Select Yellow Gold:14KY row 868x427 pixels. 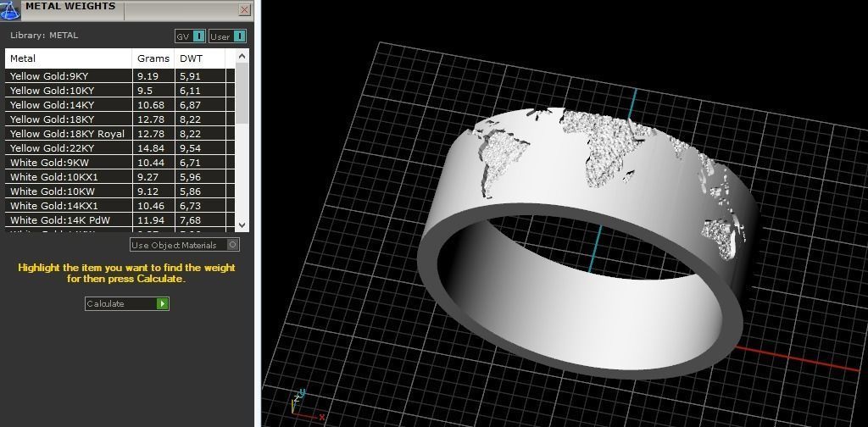(120, 105)
